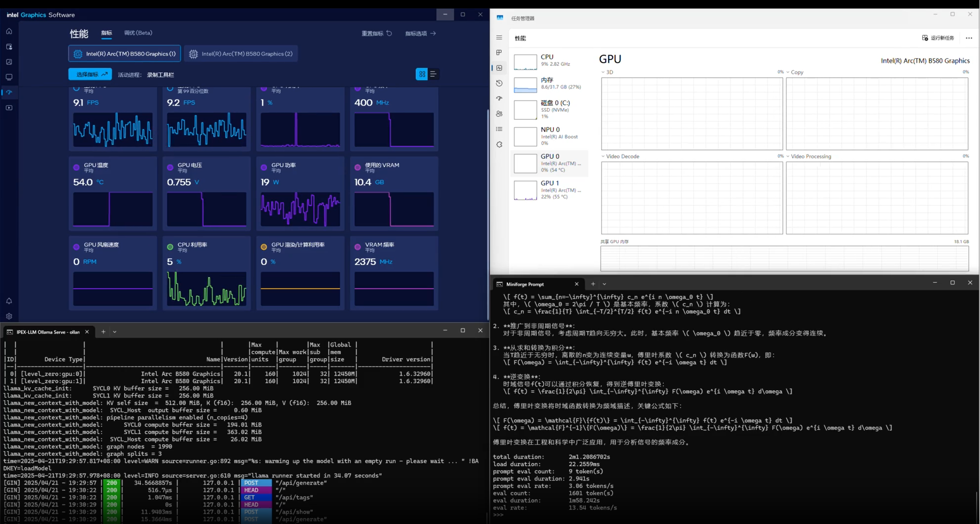Select 磁盘 0 (C:) in performance list

pos(549,109)
